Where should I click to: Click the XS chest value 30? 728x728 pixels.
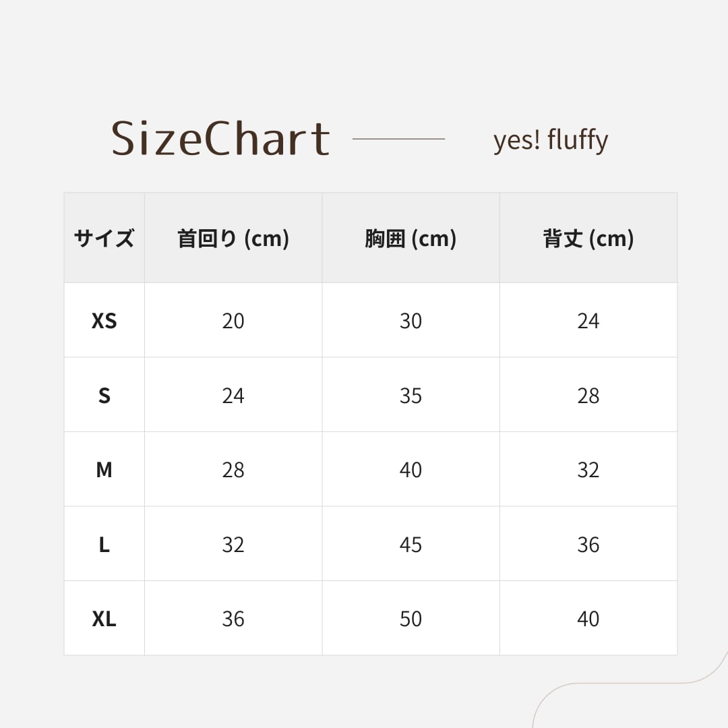point(411,321)
